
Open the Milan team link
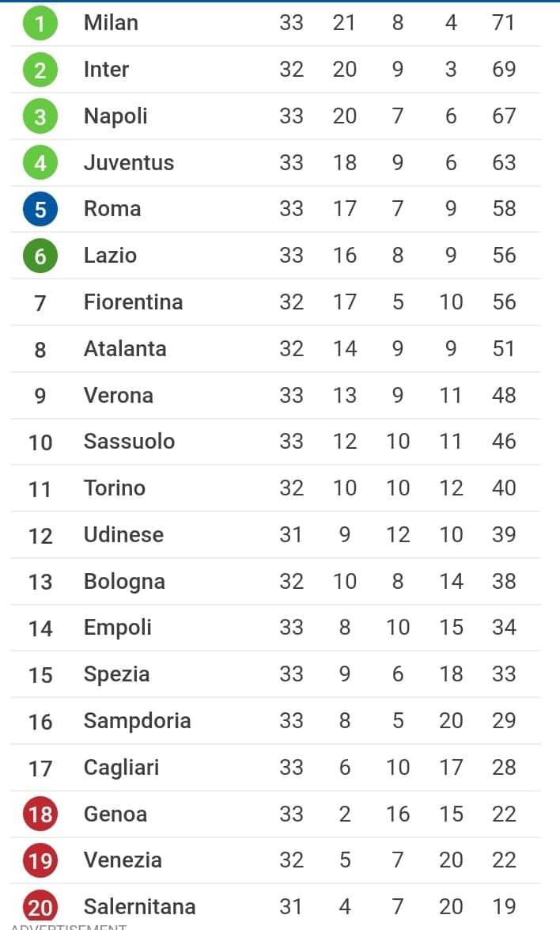pos(111,22)
